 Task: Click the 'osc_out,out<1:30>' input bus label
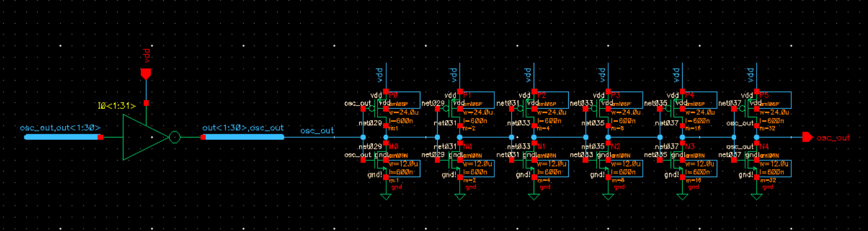60,128
